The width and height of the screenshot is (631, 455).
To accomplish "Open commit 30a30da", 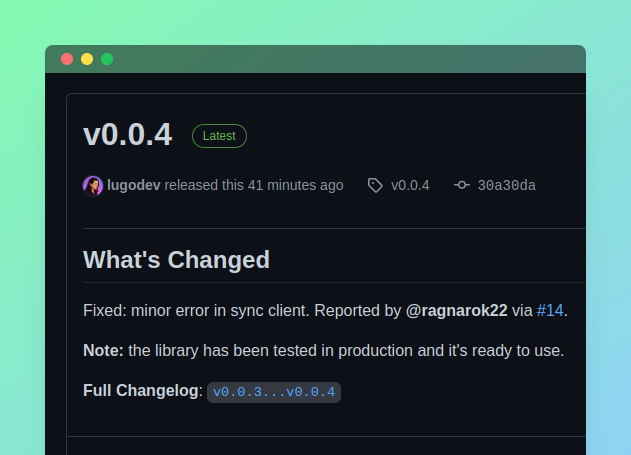I will tap(506, 185).
